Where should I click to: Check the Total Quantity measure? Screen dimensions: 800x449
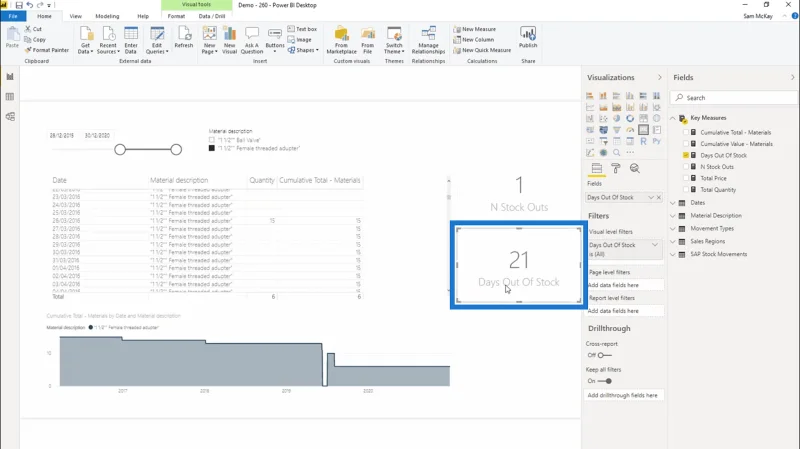pyautogui.click(x=686, y=190)
